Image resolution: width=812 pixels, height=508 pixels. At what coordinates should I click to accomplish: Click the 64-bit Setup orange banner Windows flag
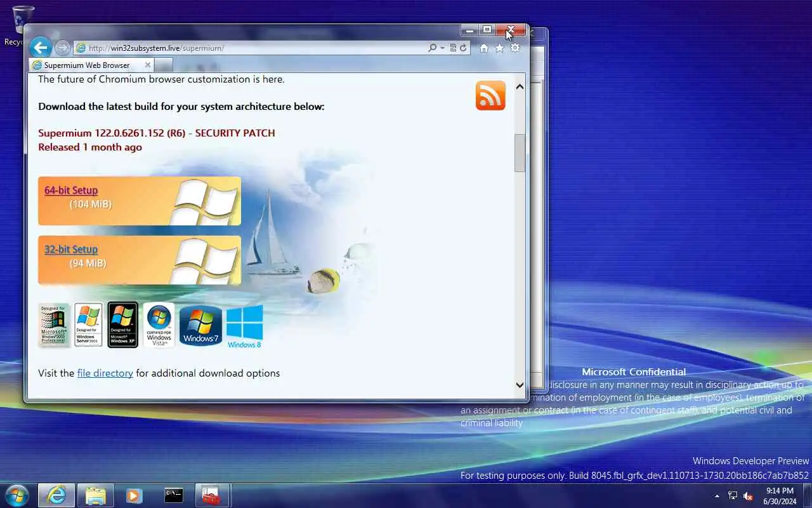206,201
